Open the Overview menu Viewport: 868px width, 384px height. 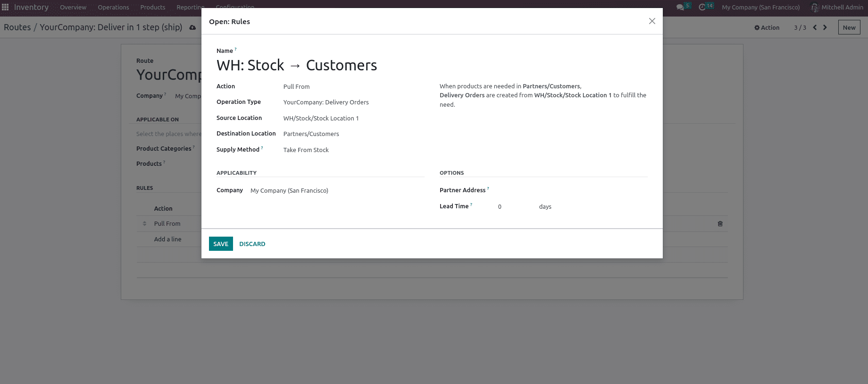73,7
